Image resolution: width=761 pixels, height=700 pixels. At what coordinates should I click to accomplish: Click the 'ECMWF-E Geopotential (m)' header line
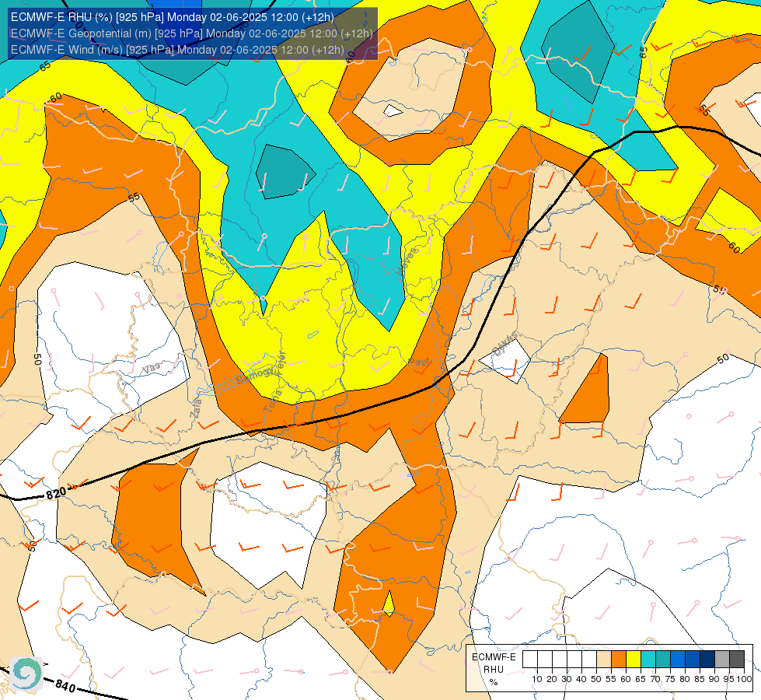192,33
